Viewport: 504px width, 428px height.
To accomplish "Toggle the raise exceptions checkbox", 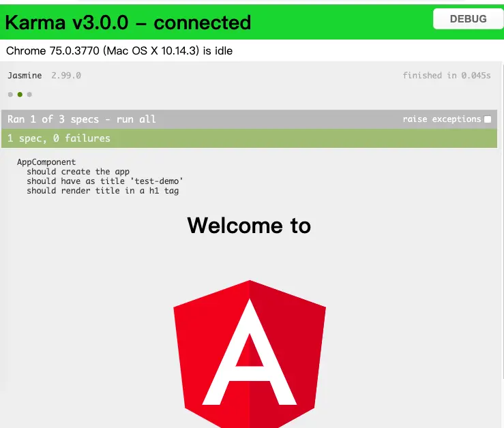I will click(488, 119).
